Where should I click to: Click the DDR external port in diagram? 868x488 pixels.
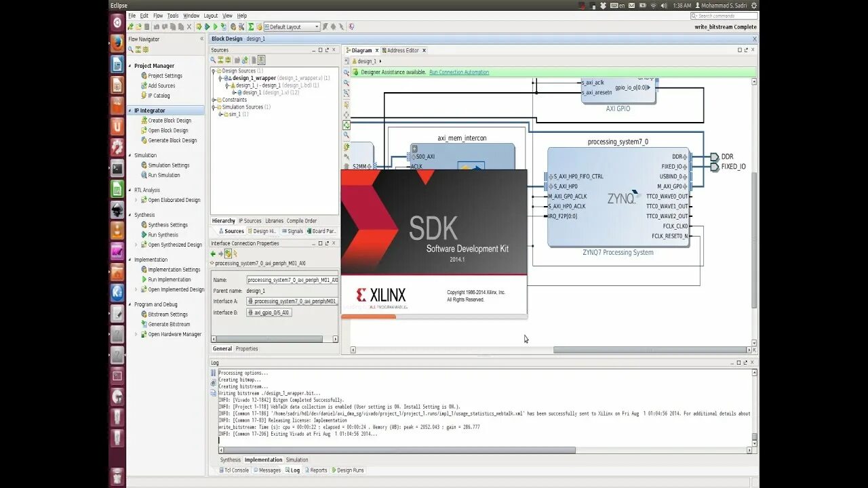[x=722, y=157]
